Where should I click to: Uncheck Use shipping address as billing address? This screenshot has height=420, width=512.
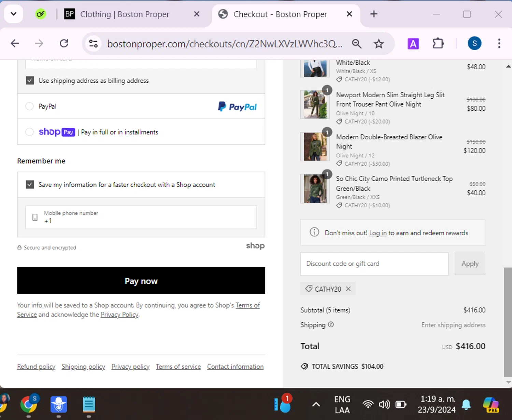click(30, 81)
